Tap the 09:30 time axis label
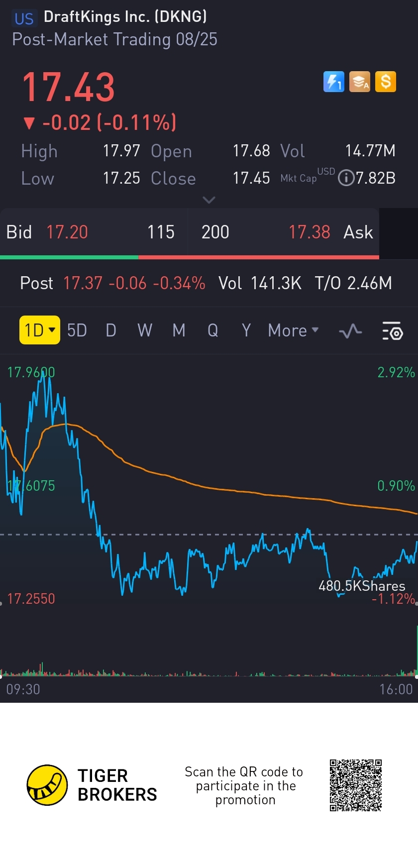Image resolution: width=418 pixels, height=868 pixels. pyautogui.click(x=23, y=689)
